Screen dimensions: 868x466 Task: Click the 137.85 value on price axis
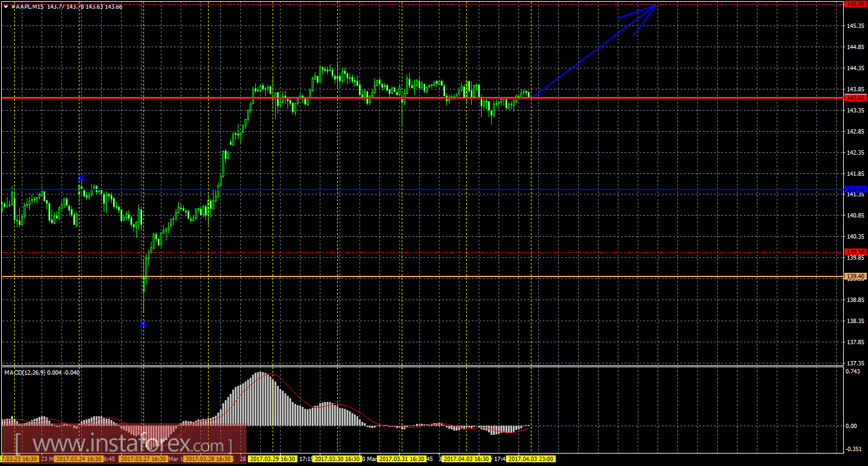tap(856, 342)
